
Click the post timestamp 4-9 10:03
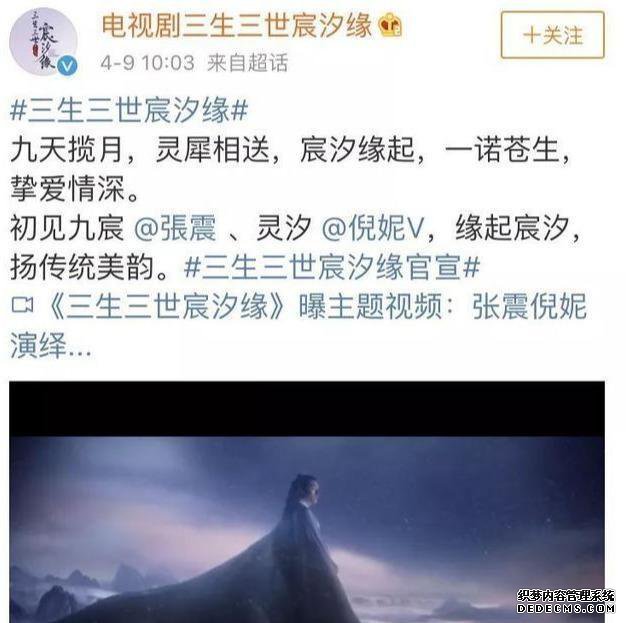click(147, 63)
